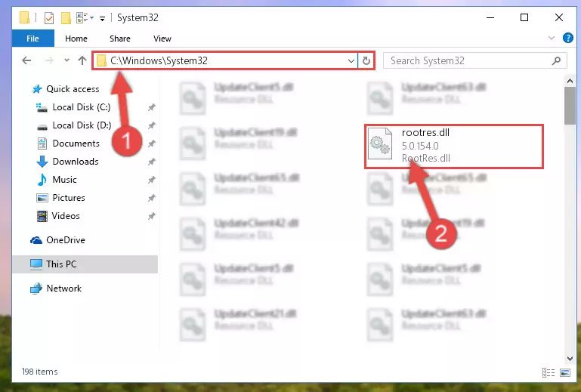Open Pictures in navigation pane
Image resolution: width=581 pixels, height=392 pixels.
click(69, 198)
